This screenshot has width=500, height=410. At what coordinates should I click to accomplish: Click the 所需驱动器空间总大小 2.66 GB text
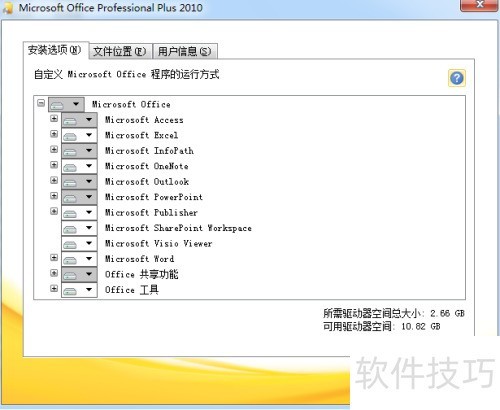(394, 313)
